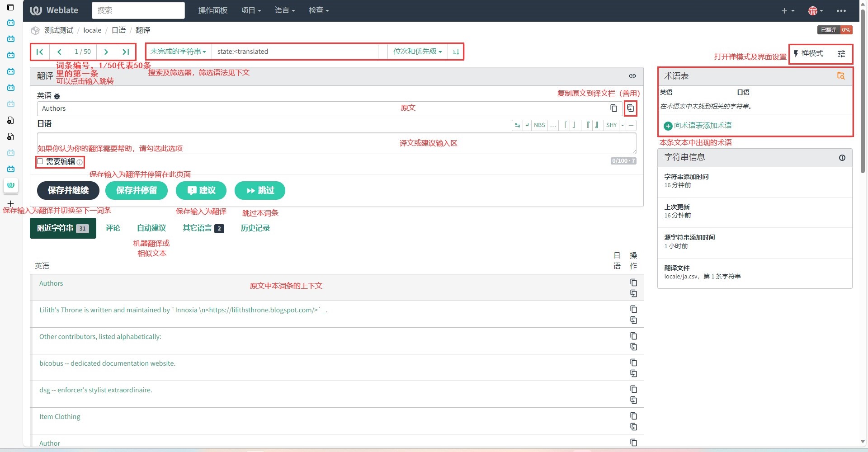Viewport: 868px width, 452px height.
Task: Click the 日语 translation text area
Action: 336,143
